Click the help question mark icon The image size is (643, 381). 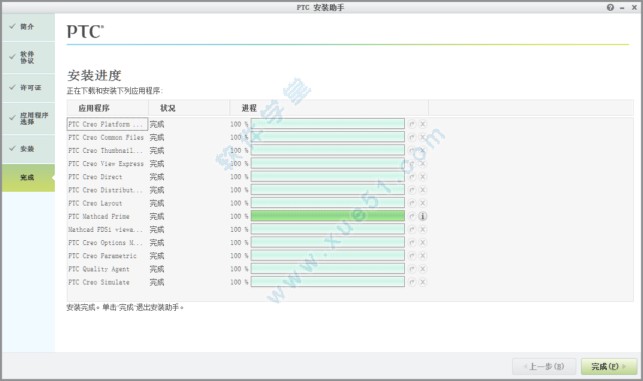pyautogui.click(x=610, y=7)
